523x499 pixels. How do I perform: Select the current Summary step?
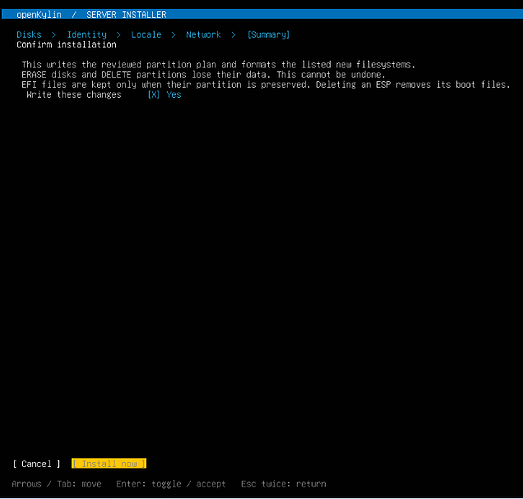[x=269, y=35]
